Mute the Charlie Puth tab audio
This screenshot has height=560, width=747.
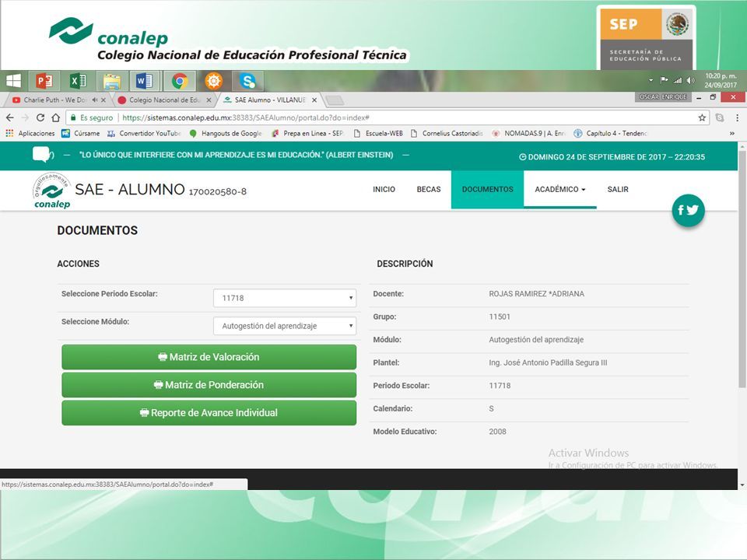(94, 100)
